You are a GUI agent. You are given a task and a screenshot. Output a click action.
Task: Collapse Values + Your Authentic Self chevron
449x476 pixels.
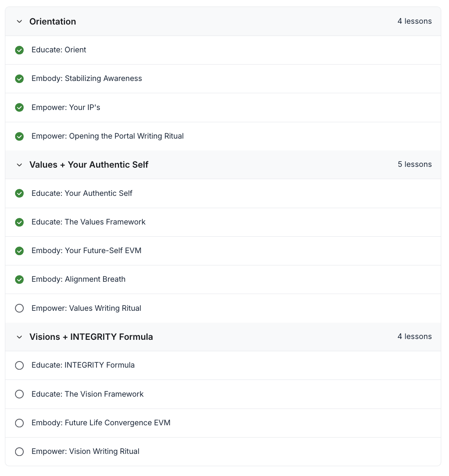20,165
